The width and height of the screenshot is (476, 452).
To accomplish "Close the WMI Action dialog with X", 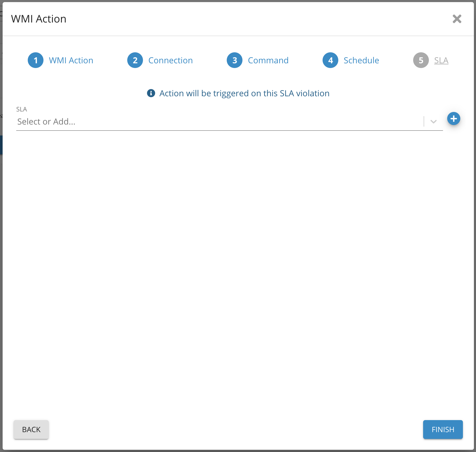I will [x=457, y=19].
